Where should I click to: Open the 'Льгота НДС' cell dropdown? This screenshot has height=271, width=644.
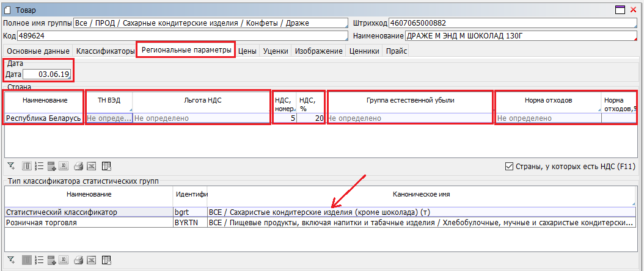(202, 118)
